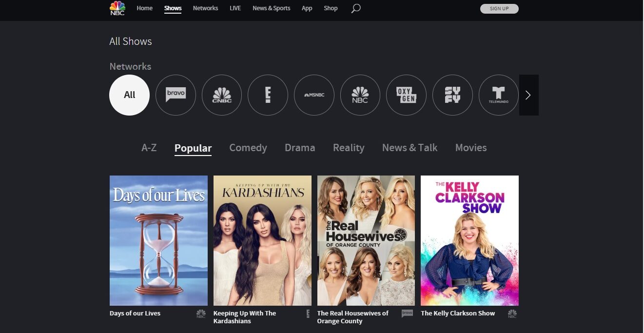
Task: Open News & Sports navigation item
Action: (271, 8)
